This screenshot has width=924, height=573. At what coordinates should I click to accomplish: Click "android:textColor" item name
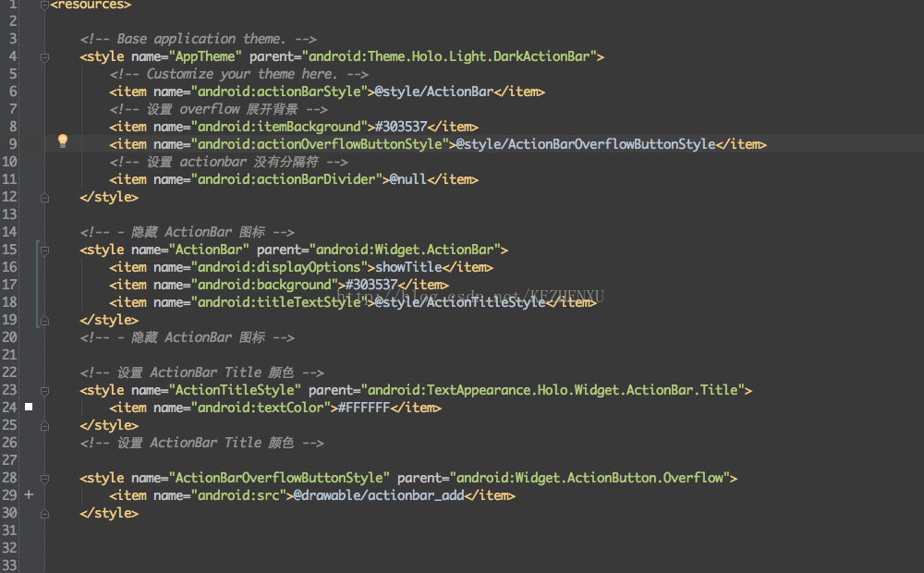[x=261, y=408]
